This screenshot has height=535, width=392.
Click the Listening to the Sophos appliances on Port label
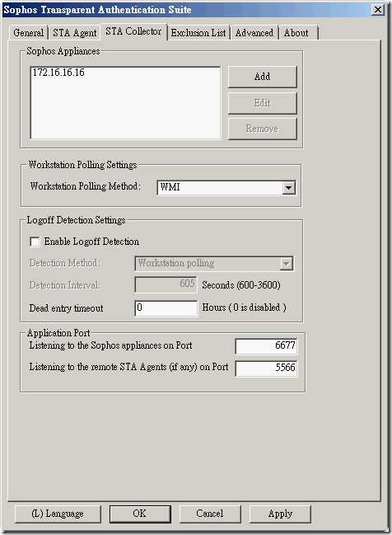pos(111,345)
